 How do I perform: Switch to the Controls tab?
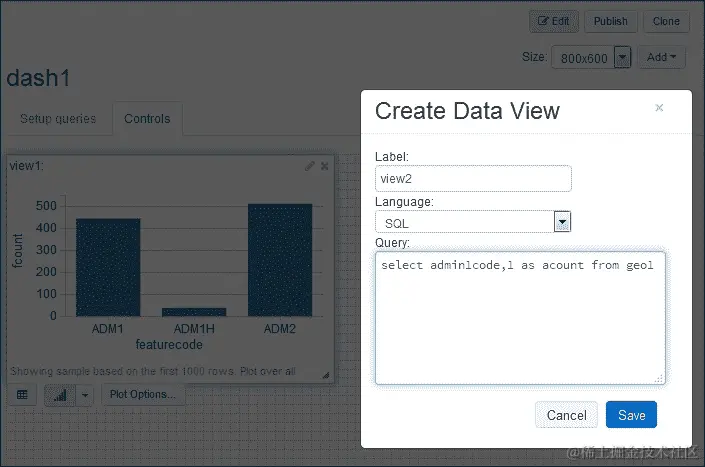pos(147,119)
